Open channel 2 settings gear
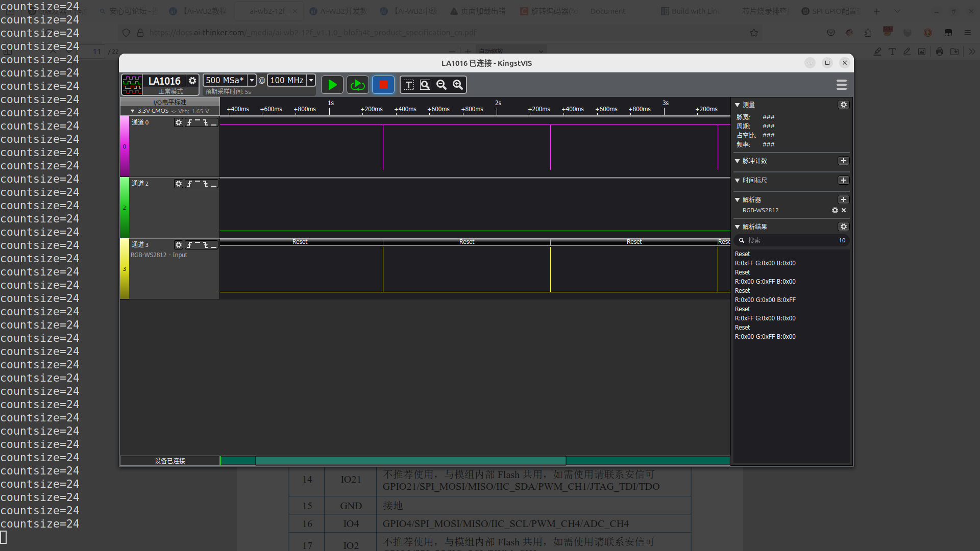This screenshot has height=551, width=980. coord(178,184)
